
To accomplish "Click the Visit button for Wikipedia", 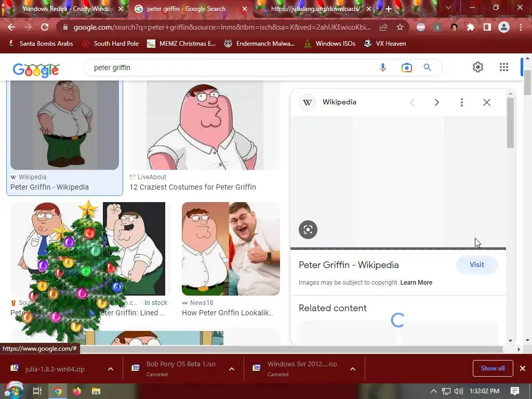I will coord(477,264).
